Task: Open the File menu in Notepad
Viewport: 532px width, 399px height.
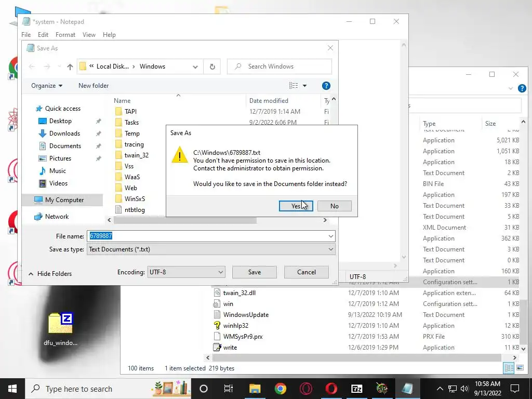Action: (x=26, y=35)
